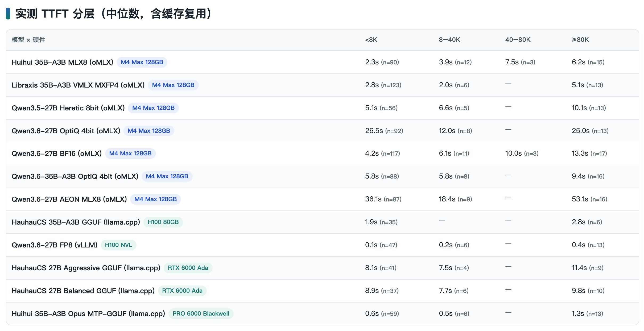Screen dimensions: 644x331
Task: Click the value "1.9s (n=35)"
Action: click(381, 222)
